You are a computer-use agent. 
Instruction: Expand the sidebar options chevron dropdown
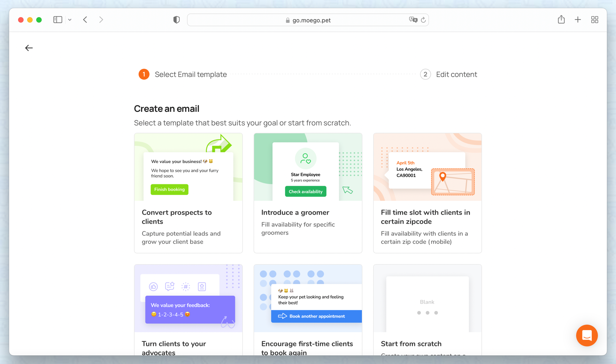click(70, 20)
